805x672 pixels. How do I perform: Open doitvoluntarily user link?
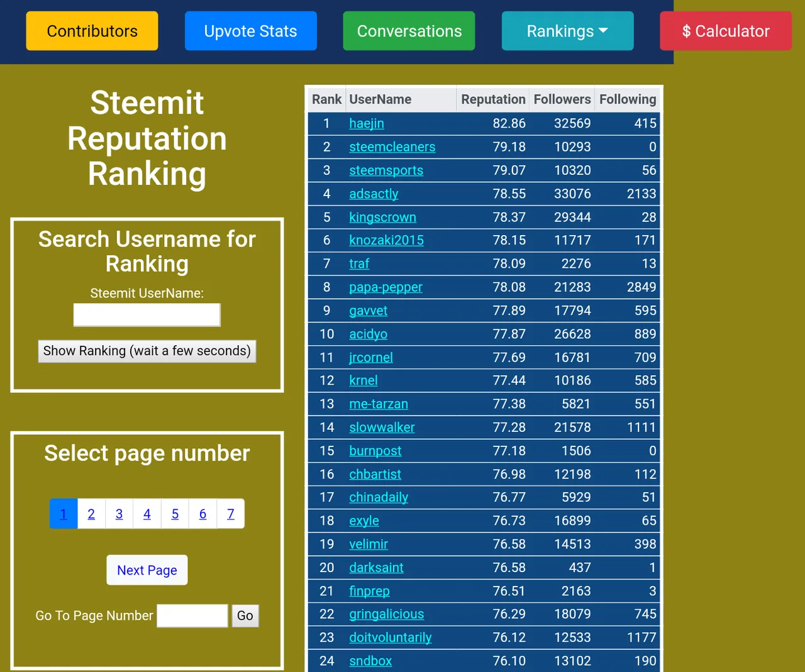(391, 637)
